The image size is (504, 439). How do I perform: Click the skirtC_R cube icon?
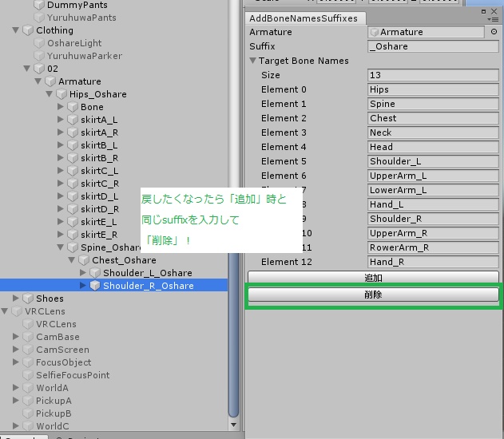[x=73, y=184]
